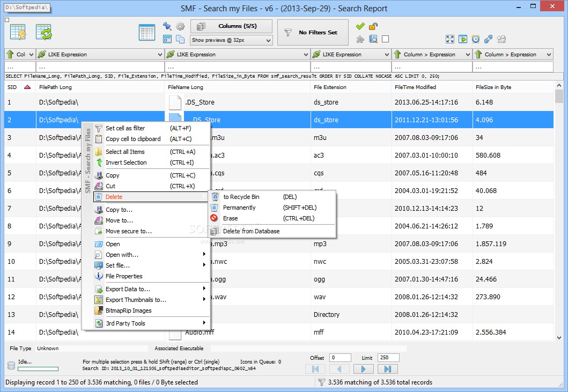The height and width of the screenshot is (392, 568).
Task: Click the 2.556.384 file size cell
Action: point(513,332)
